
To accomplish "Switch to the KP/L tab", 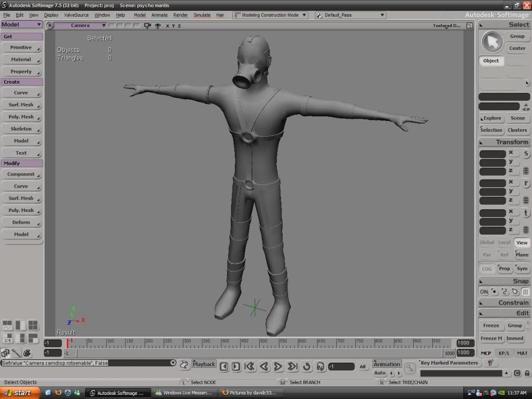I will [504, 353].
